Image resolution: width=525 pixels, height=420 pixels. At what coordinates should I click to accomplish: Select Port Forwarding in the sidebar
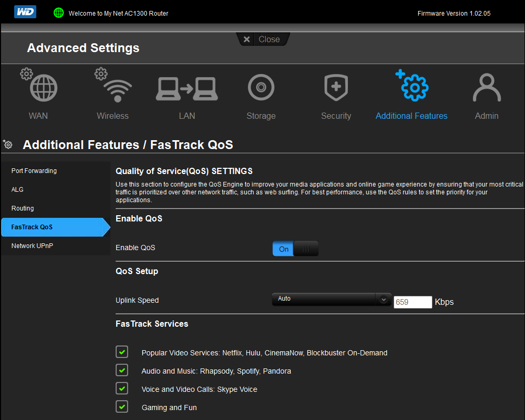(56, 171)
